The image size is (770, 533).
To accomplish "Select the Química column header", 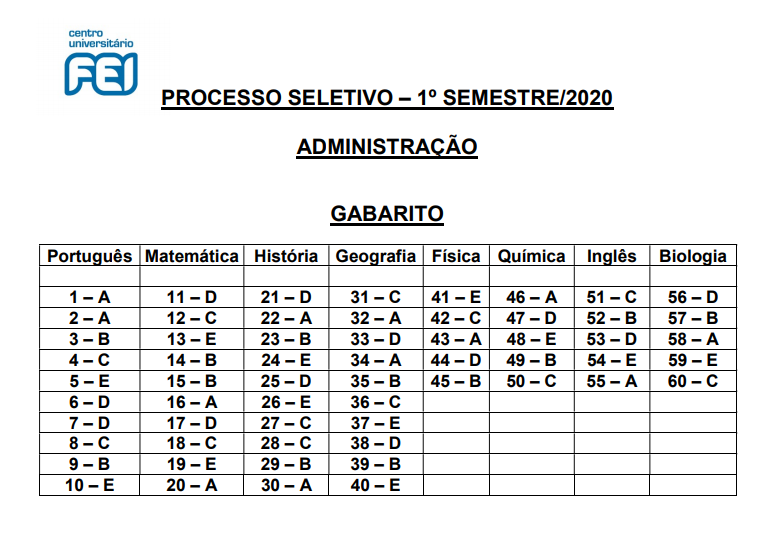I will [x=532, y=255].
